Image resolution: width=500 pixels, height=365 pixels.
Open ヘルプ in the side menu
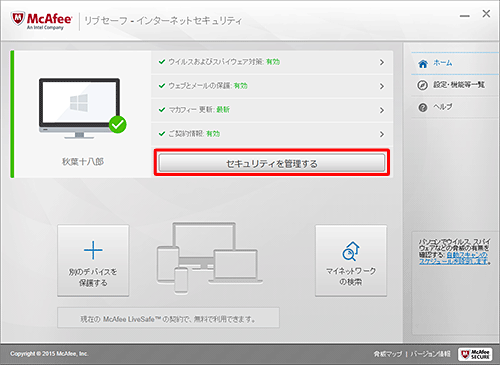click(x=455, y=107)
